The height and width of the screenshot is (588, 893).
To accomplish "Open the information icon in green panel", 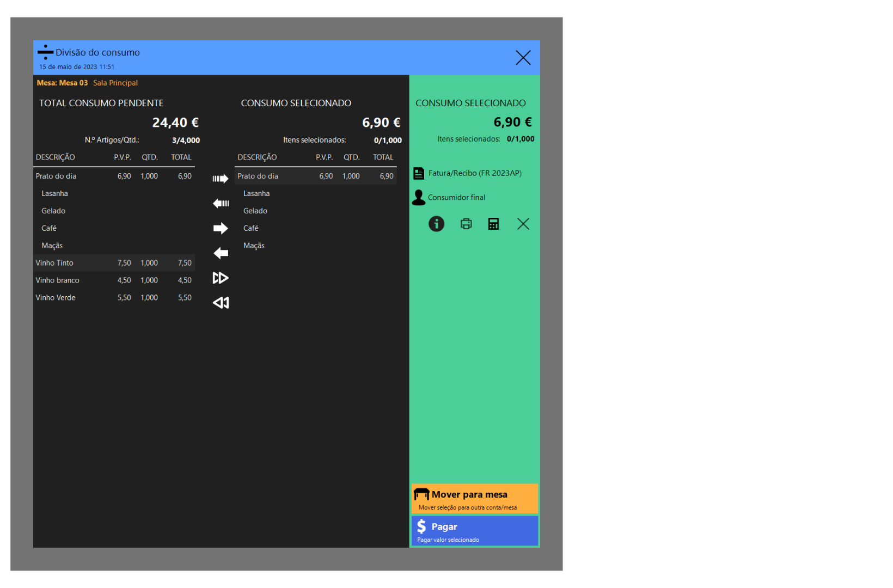I will pyautogui.click(x=436, y=224).
